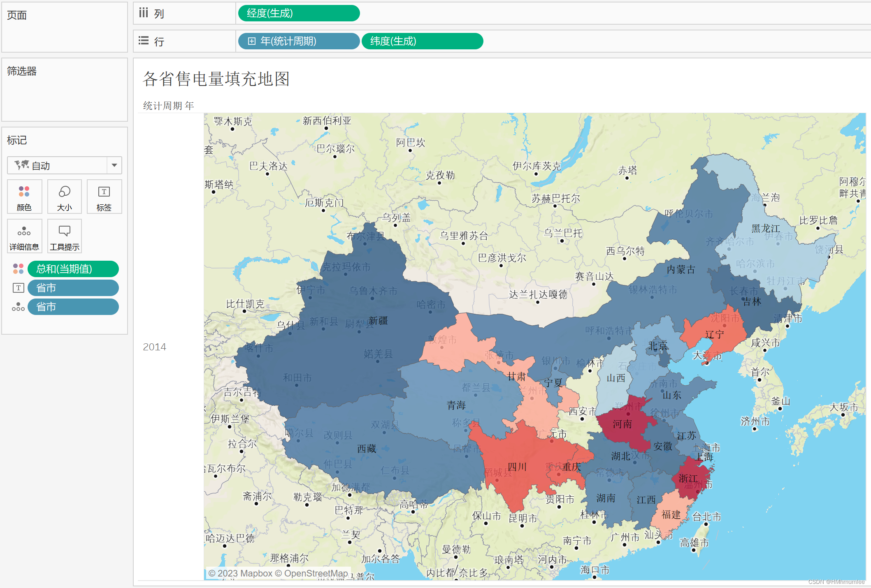The image size is (871, 588).
Task: Select the 省市 label pill
Action: tap(73, 288)
